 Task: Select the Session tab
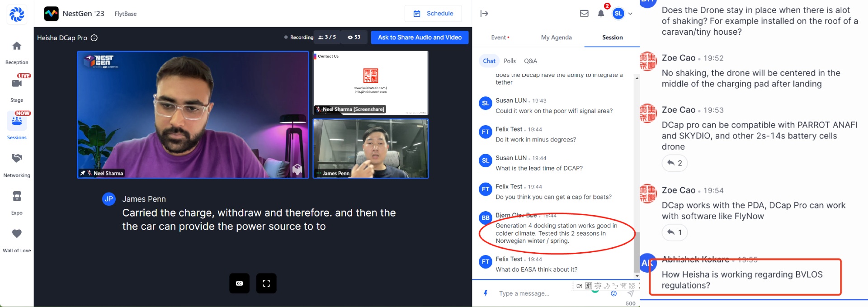pos(612,38)
